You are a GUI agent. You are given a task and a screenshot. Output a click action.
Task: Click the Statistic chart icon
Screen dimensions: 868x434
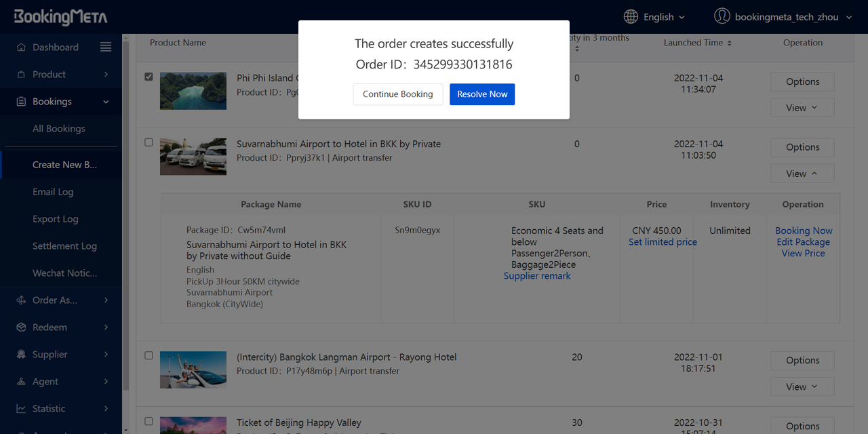pyautogui.click(x=20, y=409)
